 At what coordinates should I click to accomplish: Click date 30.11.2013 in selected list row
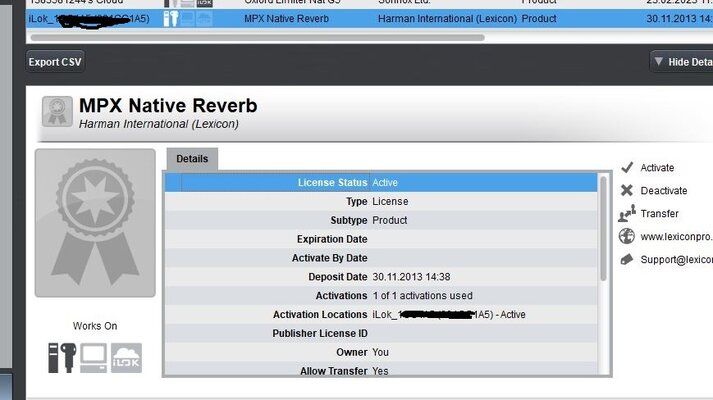(x=679, y=19)
